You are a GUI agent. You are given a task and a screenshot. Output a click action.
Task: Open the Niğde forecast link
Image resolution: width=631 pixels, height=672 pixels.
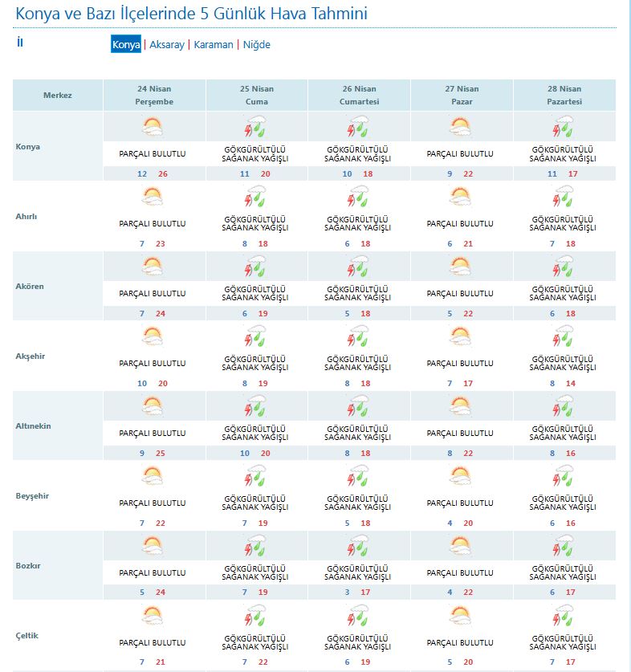(257, 45)
